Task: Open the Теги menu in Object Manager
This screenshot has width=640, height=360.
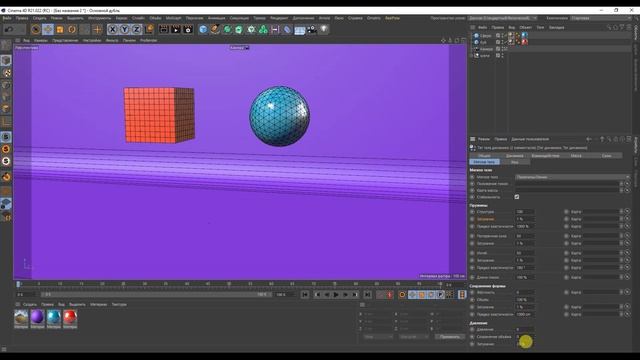Action: (540, 27)
